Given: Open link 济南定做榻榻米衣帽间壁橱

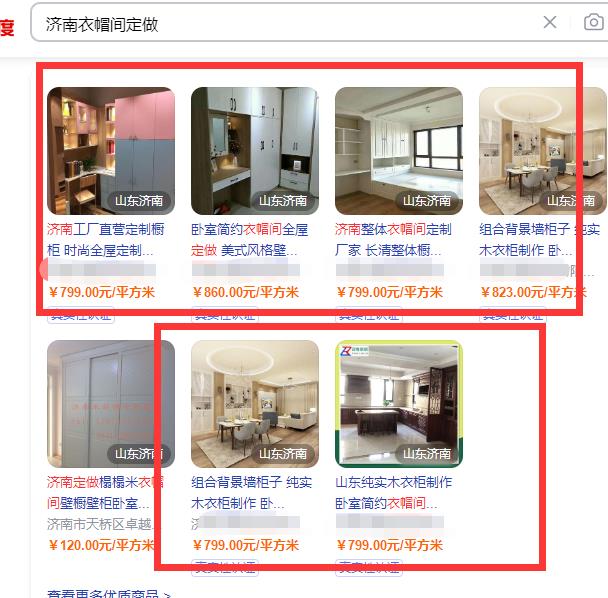Looking at the screenshot, I should point(105,493).
